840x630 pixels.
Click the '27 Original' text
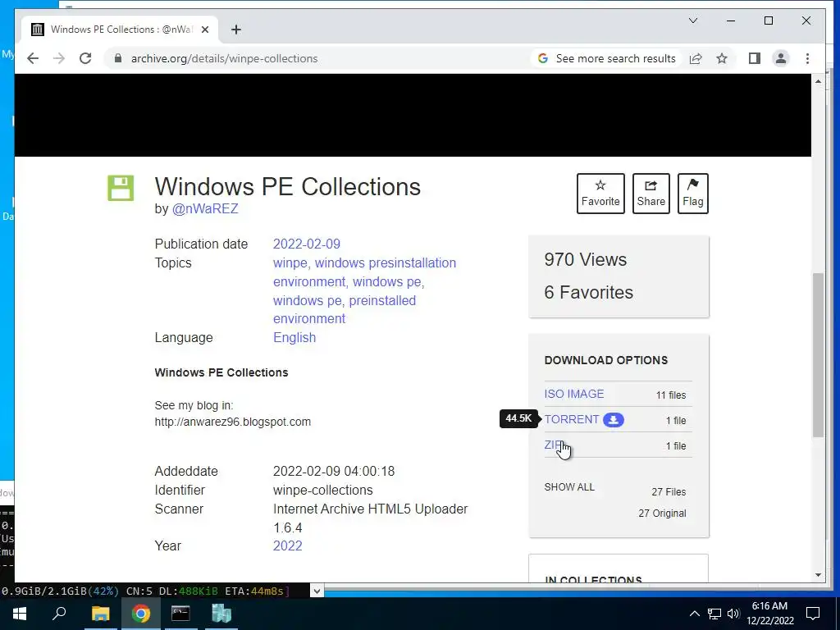click(662, 514)
